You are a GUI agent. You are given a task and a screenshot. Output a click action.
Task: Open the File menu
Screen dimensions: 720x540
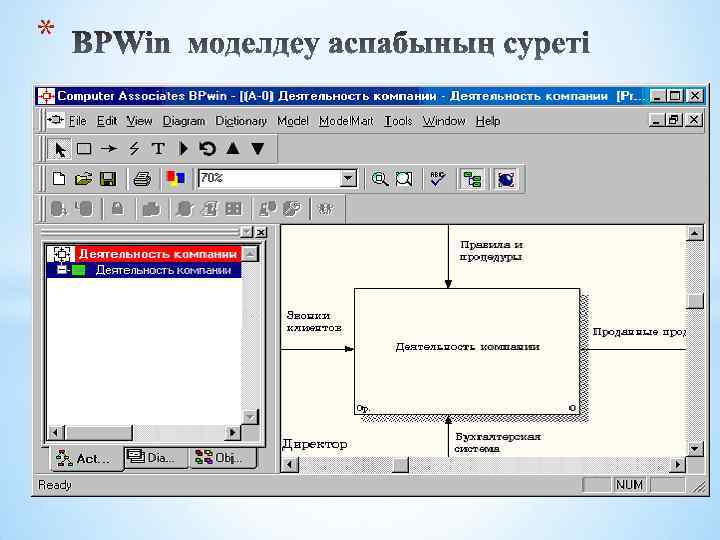(x=78, y=121)
